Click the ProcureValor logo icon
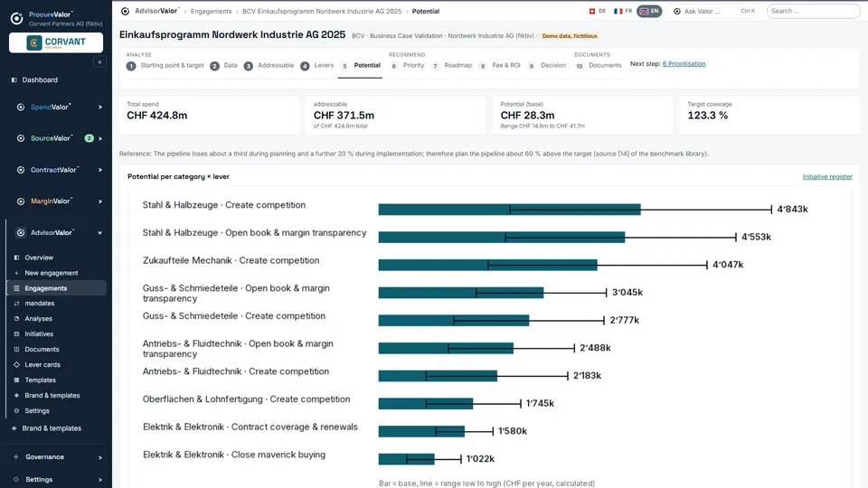Screen dimensions: 868x488 [x=16, y=18]
